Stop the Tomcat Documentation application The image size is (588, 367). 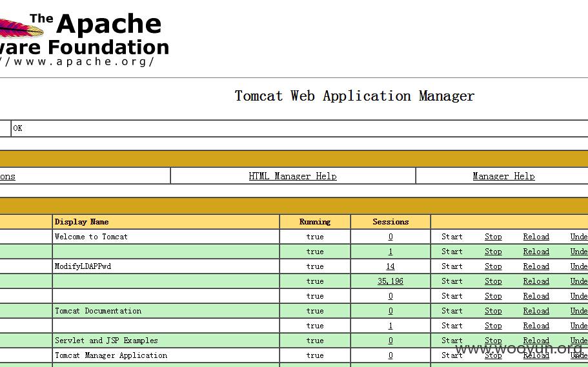493,311
